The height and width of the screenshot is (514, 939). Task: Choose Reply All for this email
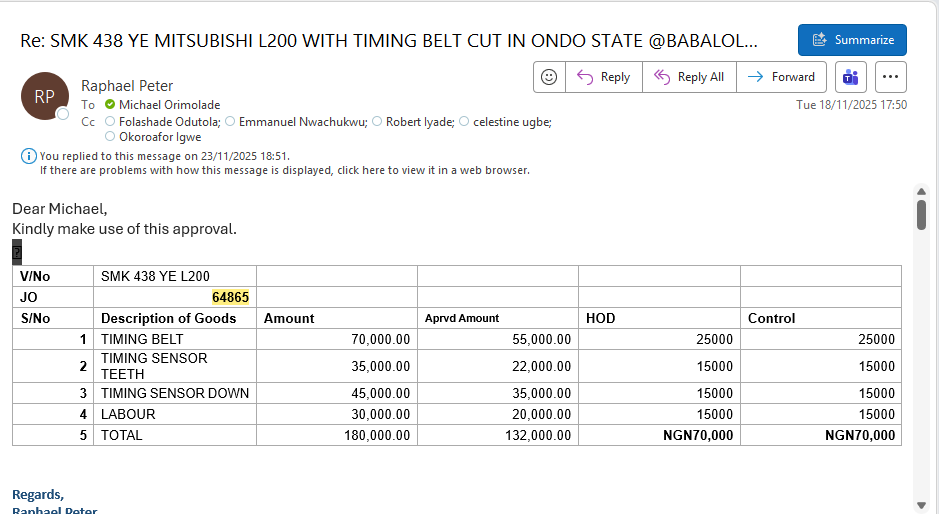tap(689, 77)
